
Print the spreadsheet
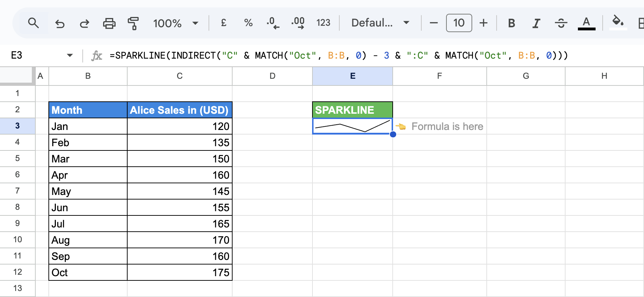click(109, 23)
